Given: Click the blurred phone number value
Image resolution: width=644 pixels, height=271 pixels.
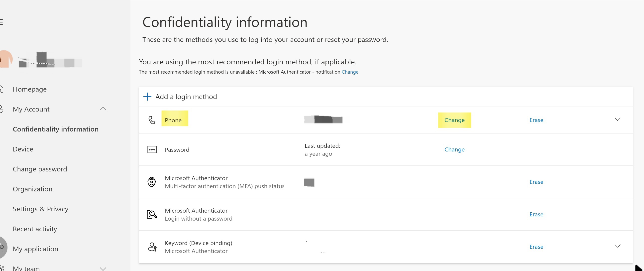Looking at the screenshot, I should coord(323,120).
